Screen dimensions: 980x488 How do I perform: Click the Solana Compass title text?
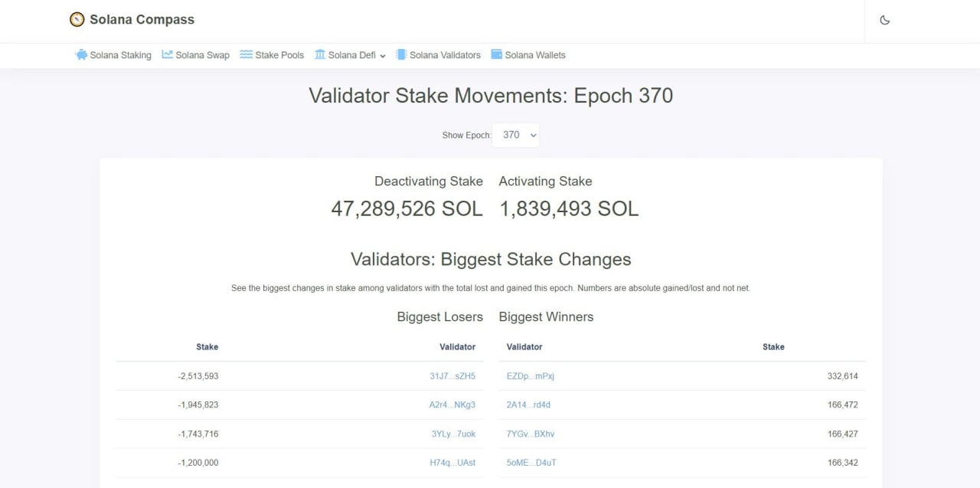tap(142, 20)
